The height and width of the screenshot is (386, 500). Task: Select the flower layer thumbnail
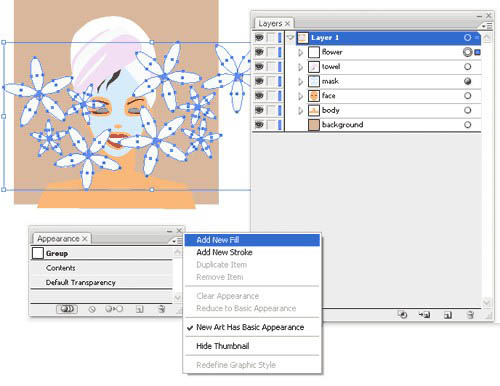[314, 52]
